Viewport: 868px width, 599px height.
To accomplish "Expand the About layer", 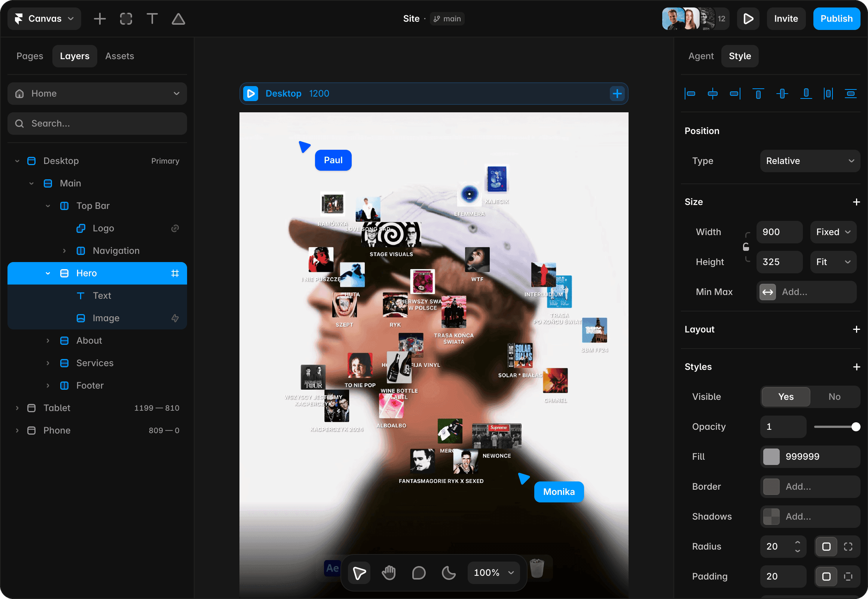I will 48,341.
